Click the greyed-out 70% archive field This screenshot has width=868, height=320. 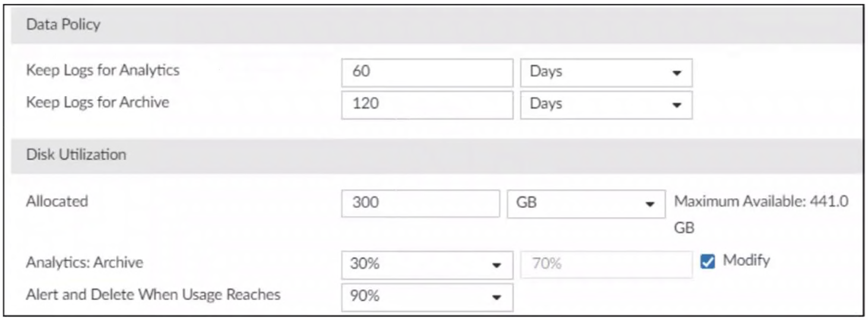(x=606, y=264)
